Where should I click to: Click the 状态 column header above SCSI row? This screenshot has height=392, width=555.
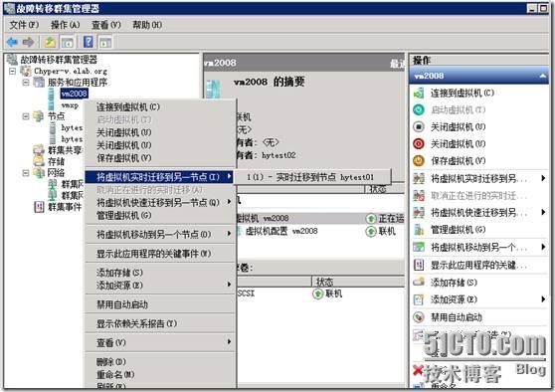pos(358,282)
